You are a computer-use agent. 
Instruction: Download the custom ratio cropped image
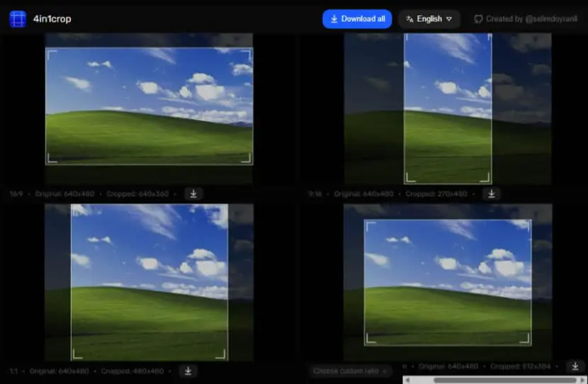(x=575, y=366)
